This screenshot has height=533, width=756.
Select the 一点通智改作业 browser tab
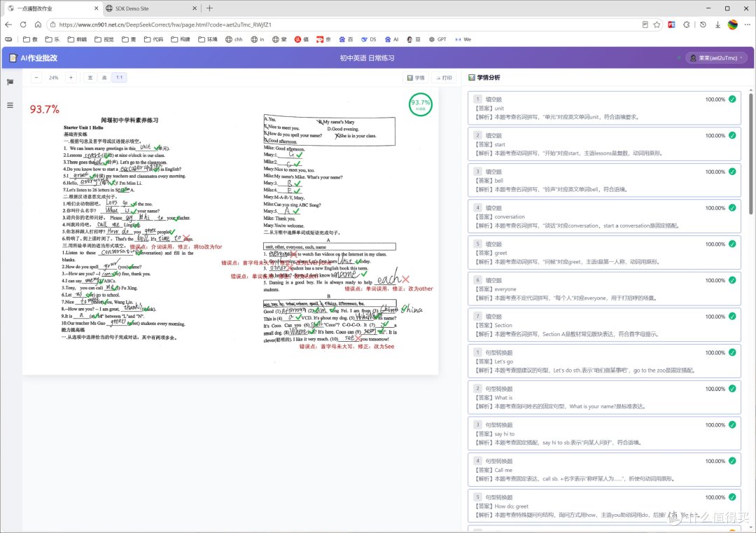53,8
